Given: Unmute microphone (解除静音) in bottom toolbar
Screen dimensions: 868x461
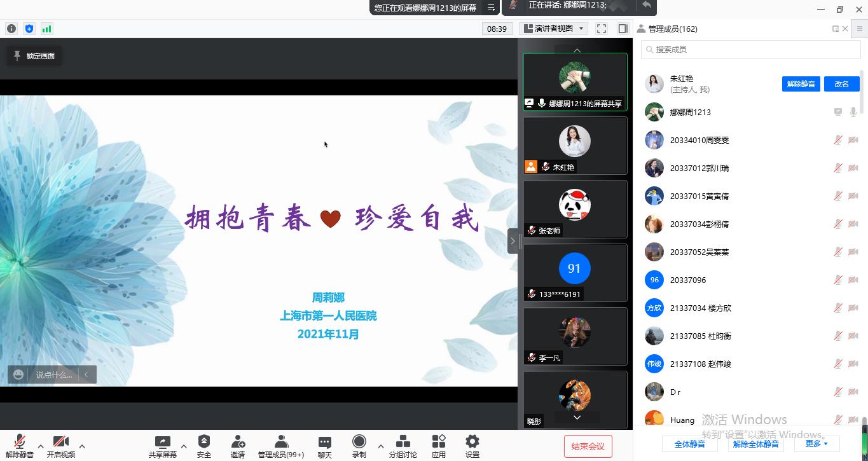Looking at the screenshot, I should coord(20,446).
